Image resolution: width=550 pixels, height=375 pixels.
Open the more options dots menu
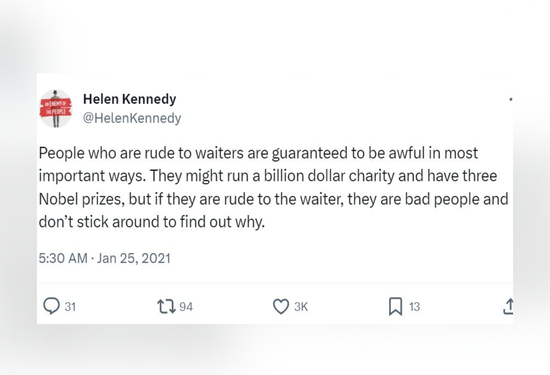coord(511,100)
